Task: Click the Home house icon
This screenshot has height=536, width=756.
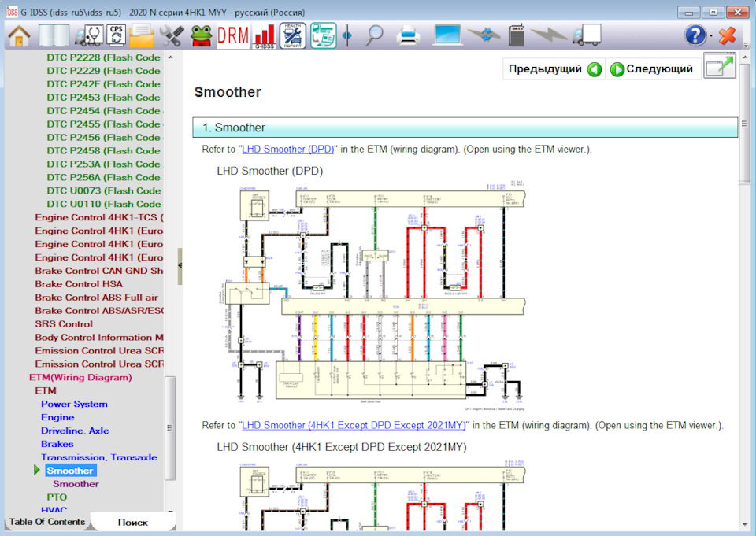Action: (x=19, y=35)
